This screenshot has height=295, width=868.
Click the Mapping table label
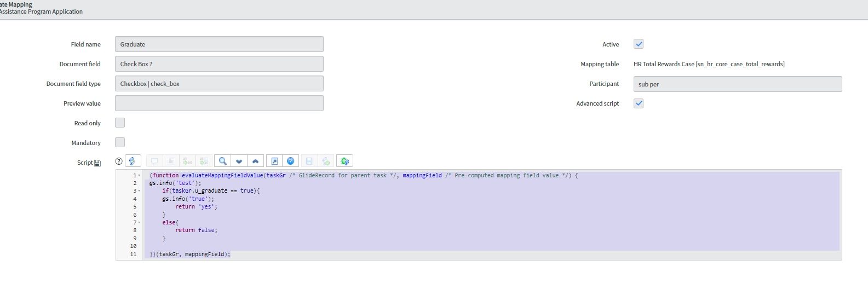click(600, 64)
